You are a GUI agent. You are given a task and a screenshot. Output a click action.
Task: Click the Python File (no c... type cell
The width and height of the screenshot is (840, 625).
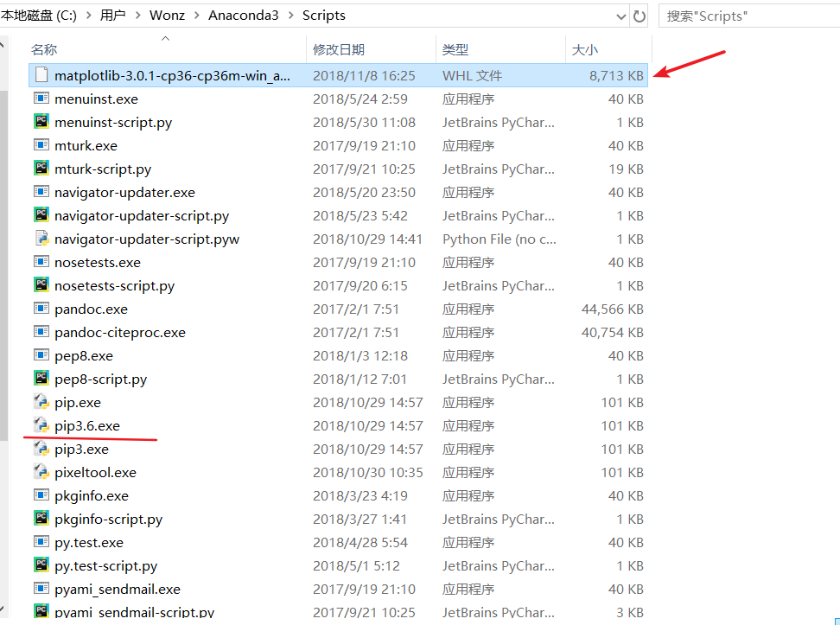pyautogui.click(x=500, y=239)
